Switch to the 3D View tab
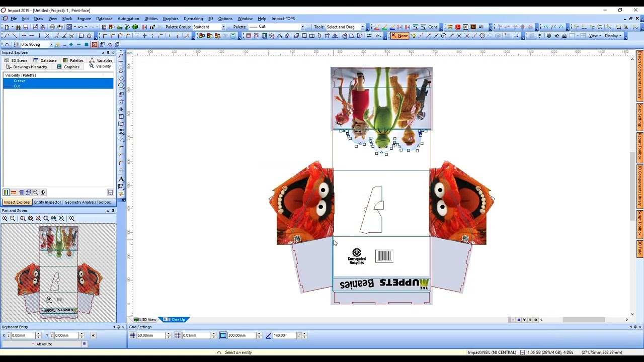Viewport: 644px width, 362px height. 145,320
